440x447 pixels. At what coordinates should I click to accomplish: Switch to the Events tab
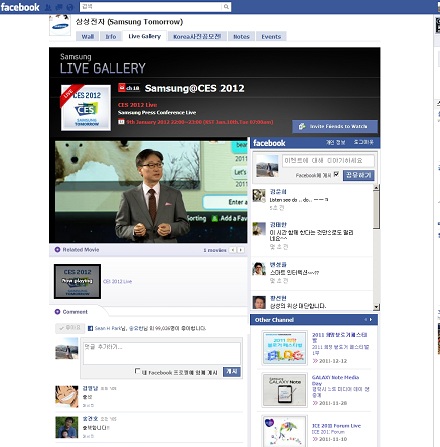tap(271, 36)
